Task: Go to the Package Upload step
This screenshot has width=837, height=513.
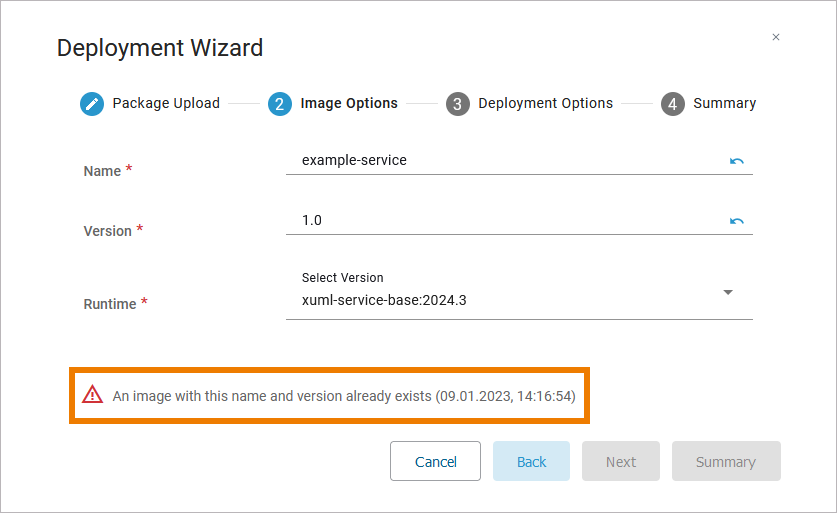Action: tap(166, 103)
